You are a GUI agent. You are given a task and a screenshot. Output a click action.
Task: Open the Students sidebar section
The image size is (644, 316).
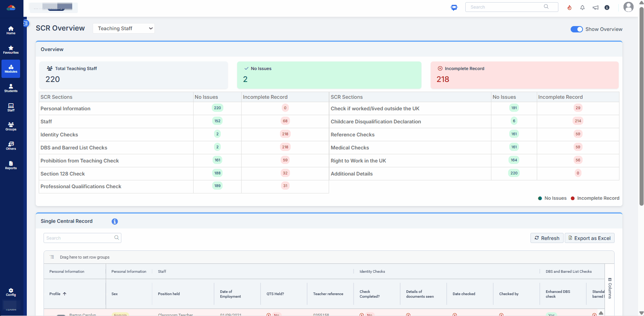(11, 88)
